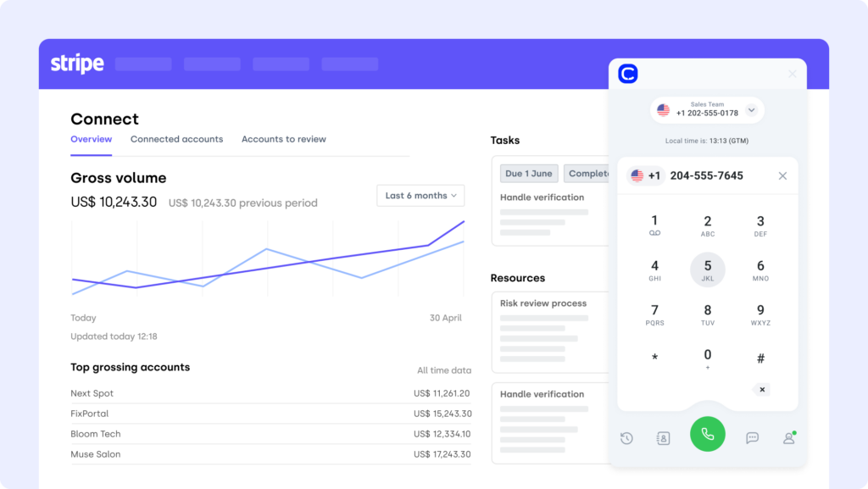
Task: Open the messages chat bubble icon
Action: [x=752, y=438]
